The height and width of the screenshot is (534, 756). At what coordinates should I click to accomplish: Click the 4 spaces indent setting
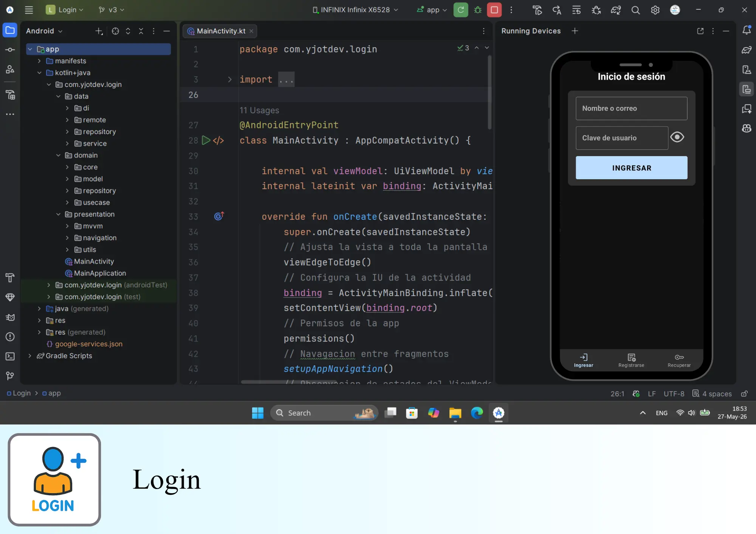[x=712, y=394]
